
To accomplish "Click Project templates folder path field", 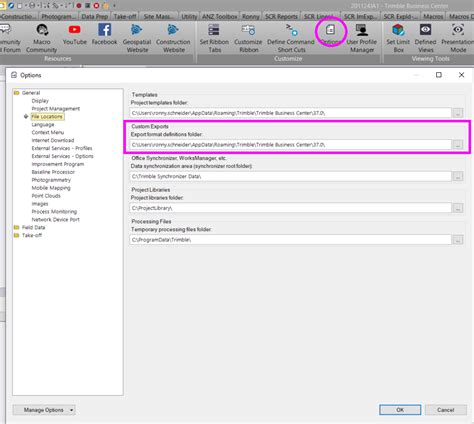I will tap(290, 113).
